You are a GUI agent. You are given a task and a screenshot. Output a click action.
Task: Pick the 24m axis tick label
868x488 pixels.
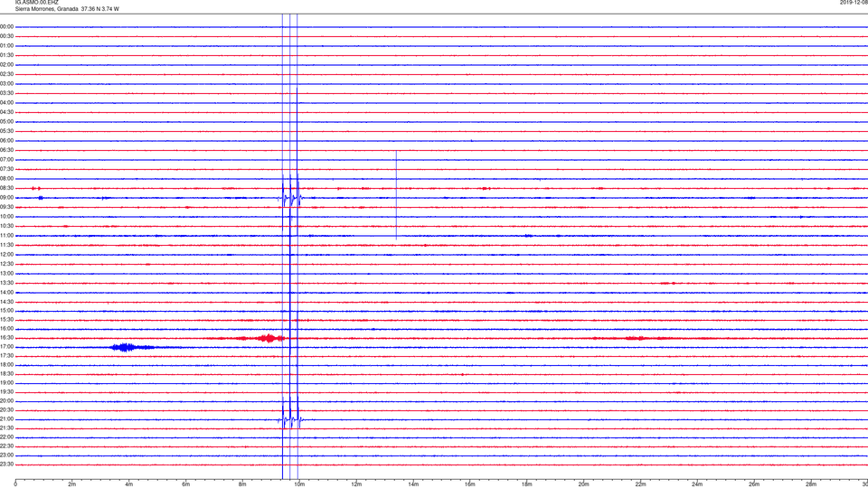[x=697, y=484]
